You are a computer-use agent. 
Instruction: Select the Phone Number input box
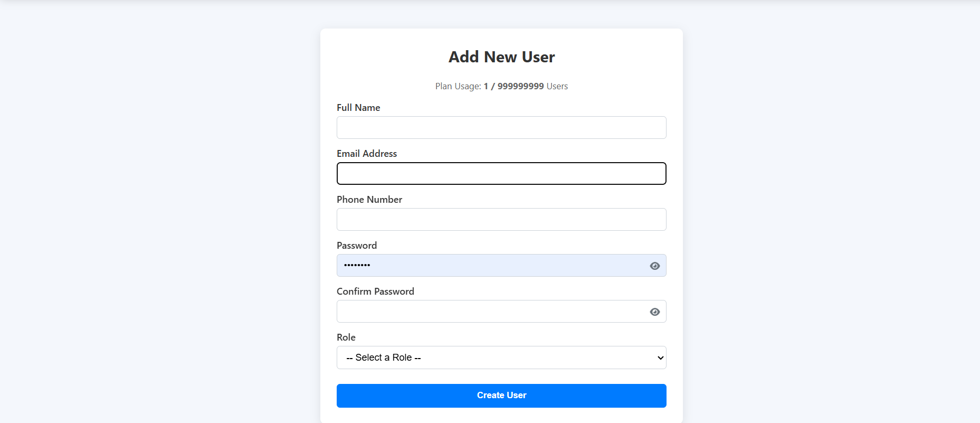click(501, 220)
